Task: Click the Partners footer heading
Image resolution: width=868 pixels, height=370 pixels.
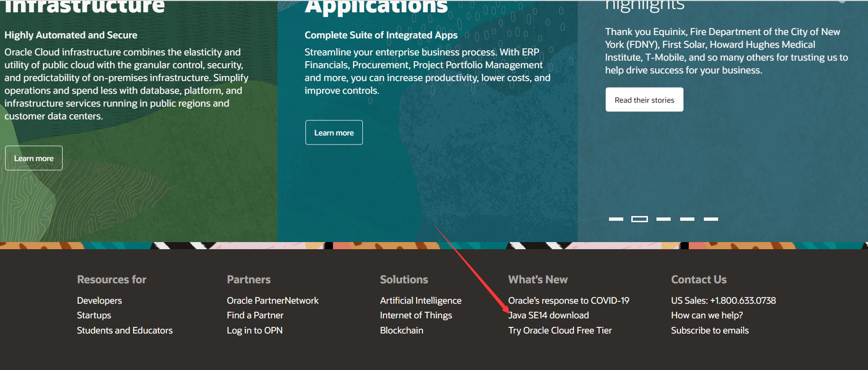Action: [x=249, y=280]
